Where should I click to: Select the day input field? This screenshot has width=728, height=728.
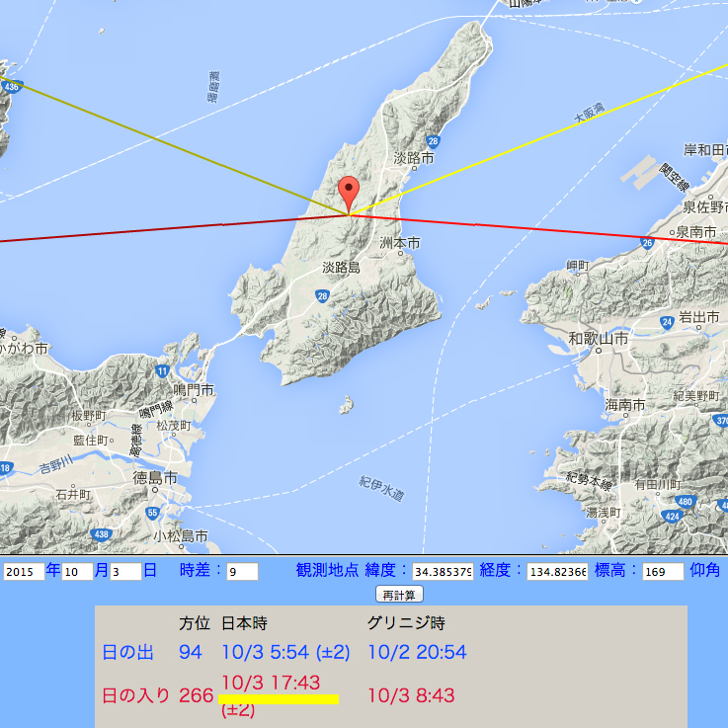[x=125, y=571]
